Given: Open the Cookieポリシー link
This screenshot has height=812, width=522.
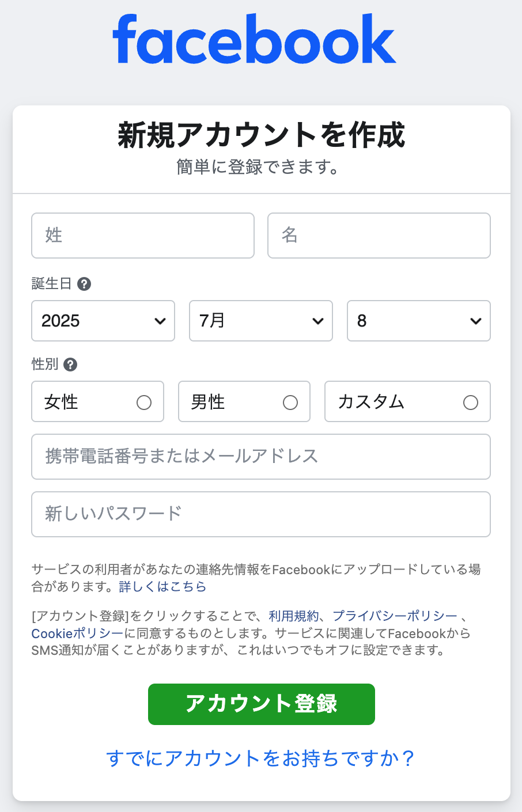Looking at the screenshot, I should point(78,633).
